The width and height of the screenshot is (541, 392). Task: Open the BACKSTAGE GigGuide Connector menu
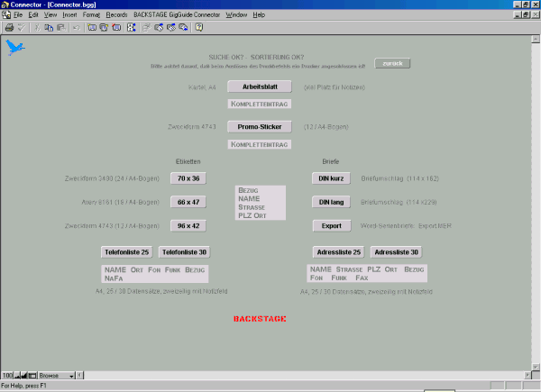(x=177, y=15)
